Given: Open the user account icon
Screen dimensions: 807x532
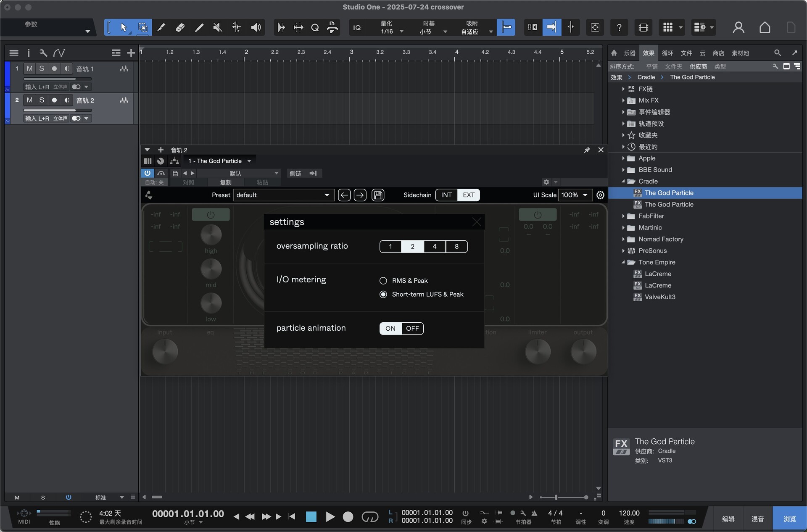Looking at the screenshot, I should tap(738, 27).
